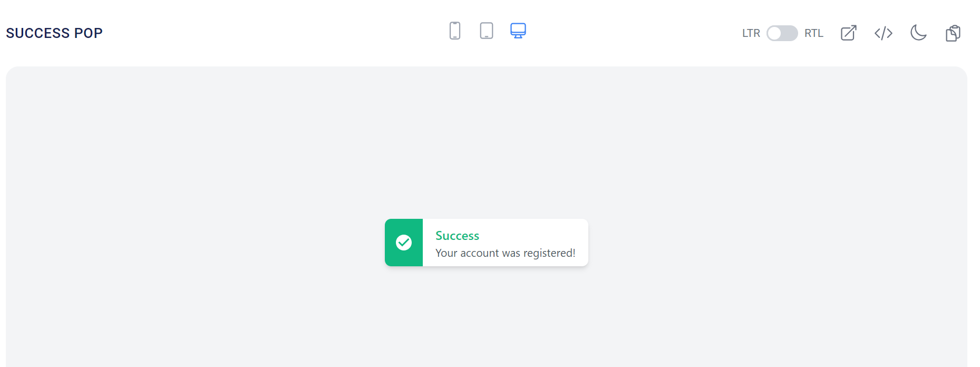
Task: Click the RTL label
Action: (813, 33)
